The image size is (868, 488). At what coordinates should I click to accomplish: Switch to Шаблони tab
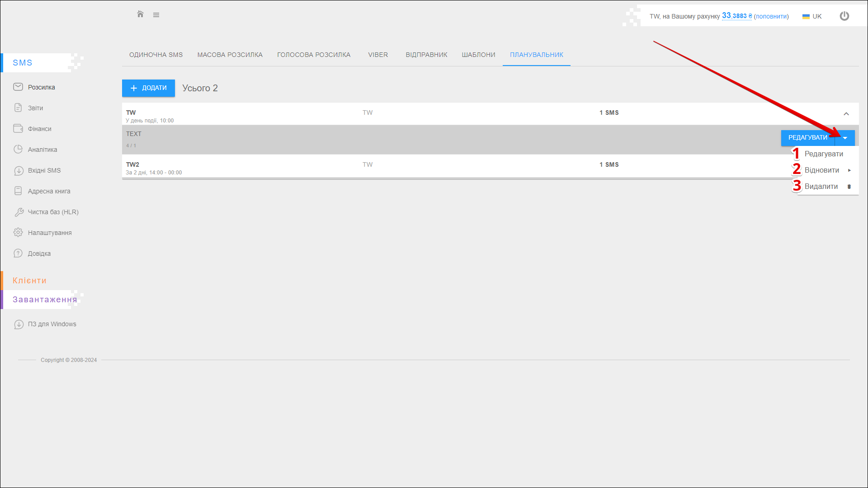[x=478, y=55]
